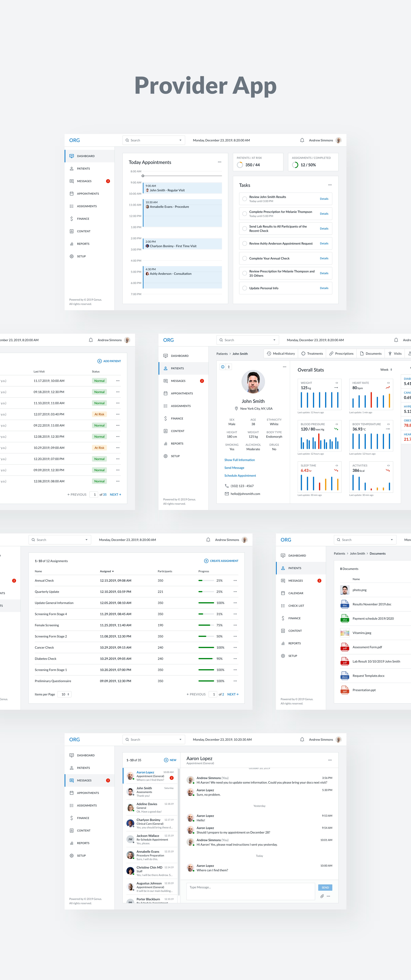Viewport: 411px width, 980px height.
Task: Click phone icon beside (102) 123 - 4567
Action: (x=227, y=486)
